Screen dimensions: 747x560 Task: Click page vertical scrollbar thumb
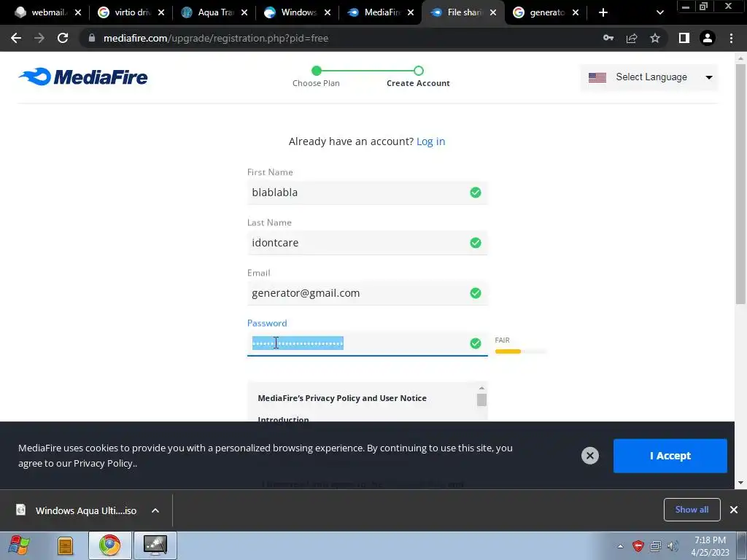740,183
